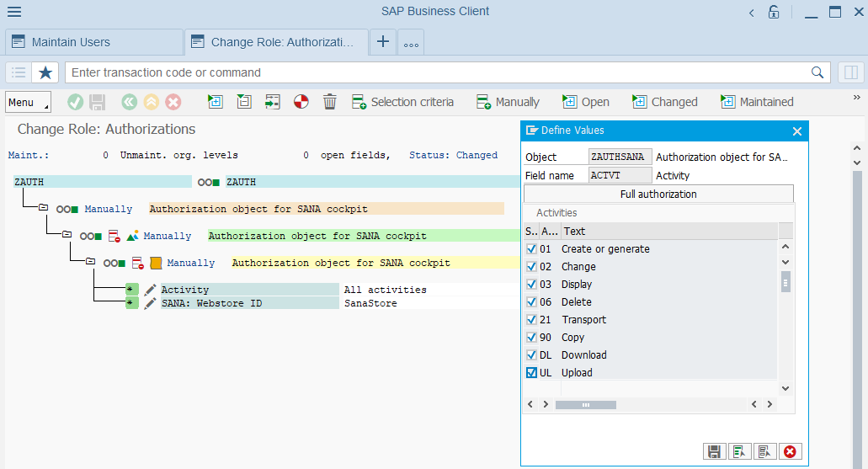Click the favorites star icon
Screen dimensions: 868x469
(45, 72)
